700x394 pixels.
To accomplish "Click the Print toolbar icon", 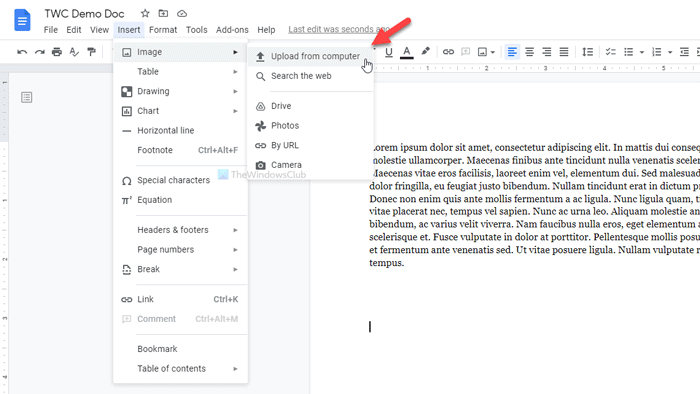I will (x=57, y=52).
